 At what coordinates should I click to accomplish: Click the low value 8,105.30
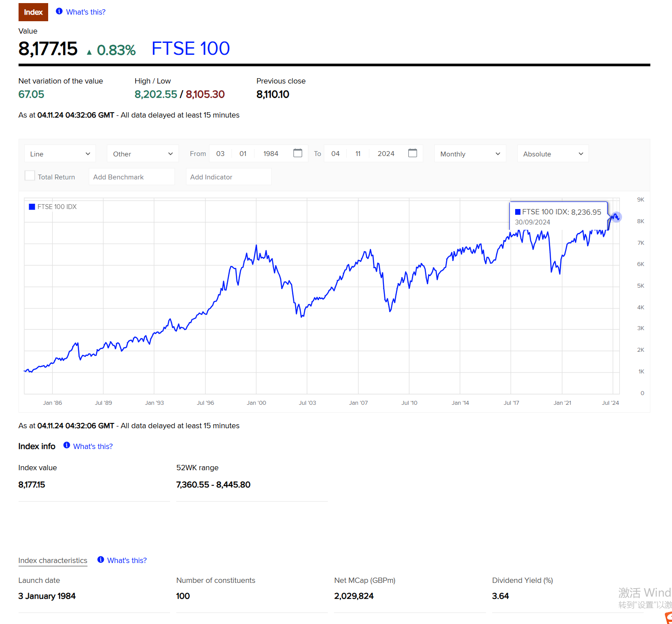(x=205, y=94)
